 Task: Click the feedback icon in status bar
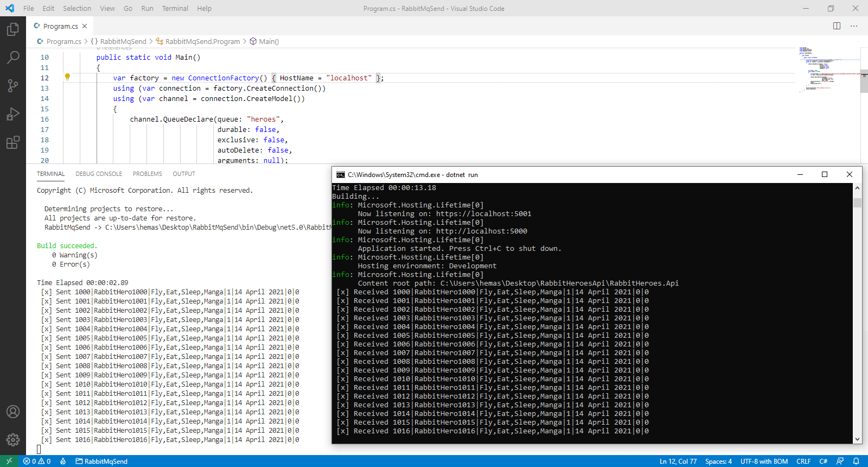coord(840,461)
